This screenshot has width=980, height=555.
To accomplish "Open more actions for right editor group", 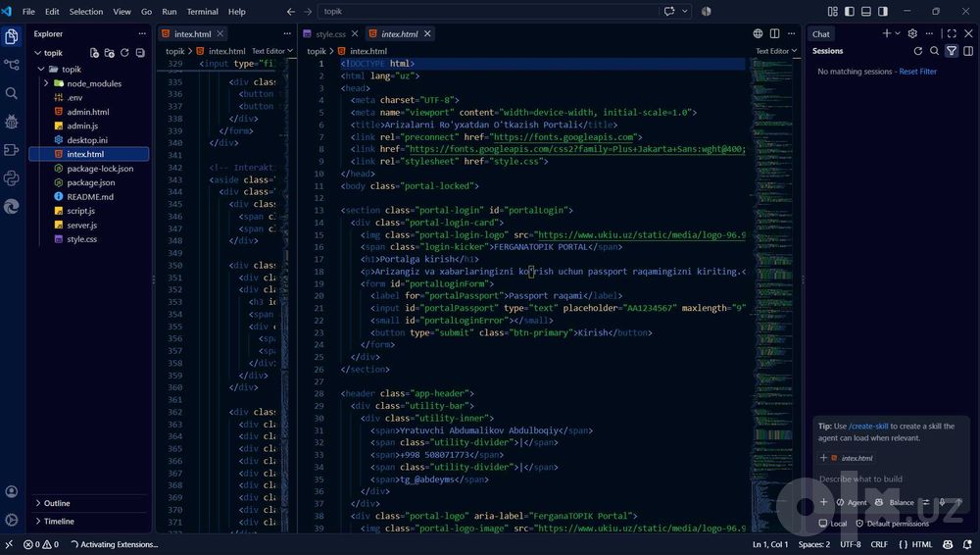I will [791, 33].
